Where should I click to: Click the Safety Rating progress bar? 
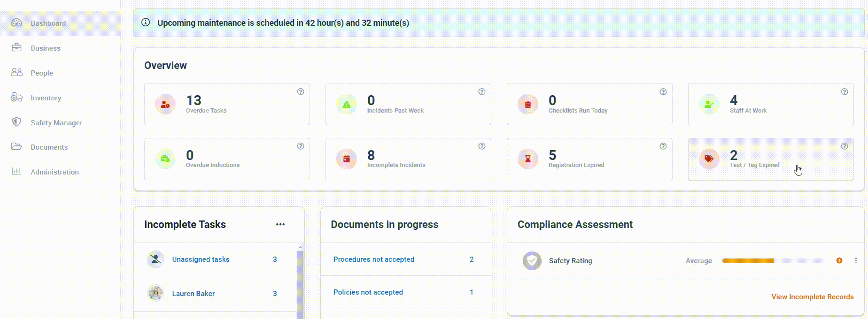(774, 261)
